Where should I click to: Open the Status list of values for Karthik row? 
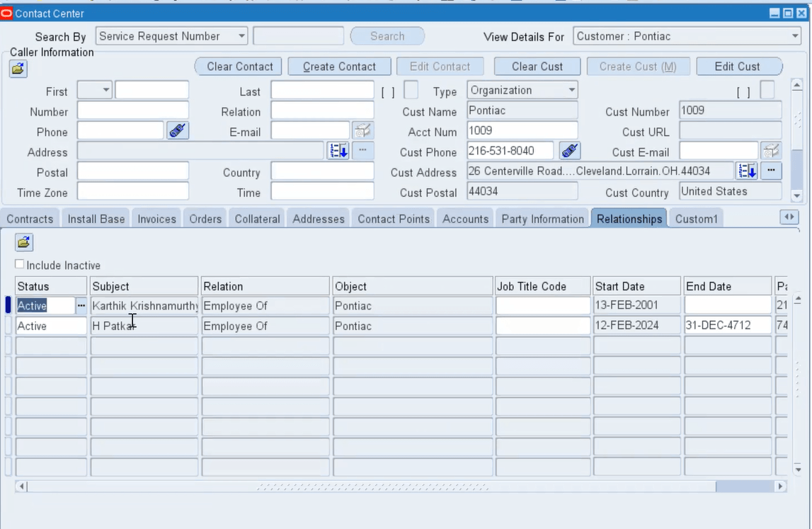81,306
